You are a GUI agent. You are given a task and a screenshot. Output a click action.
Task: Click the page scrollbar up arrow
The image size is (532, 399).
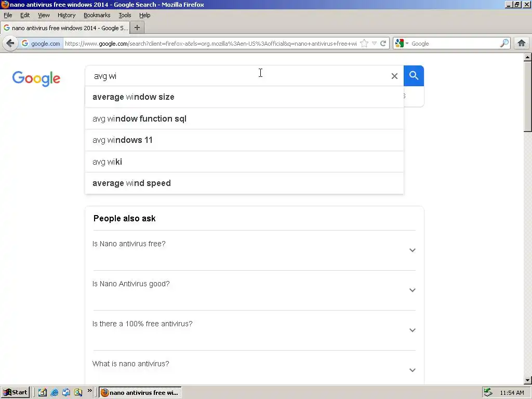coord(528,57)
